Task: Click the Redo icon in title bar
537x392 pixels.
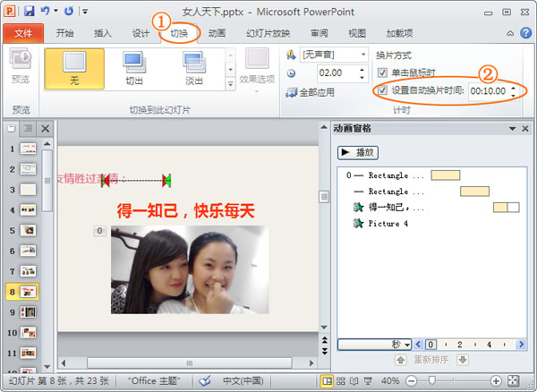Action: (x=69, y=11)
